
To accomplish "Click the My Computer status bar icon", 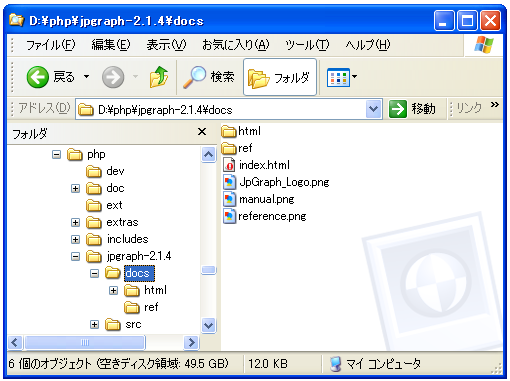I will (x=336, y=364).
